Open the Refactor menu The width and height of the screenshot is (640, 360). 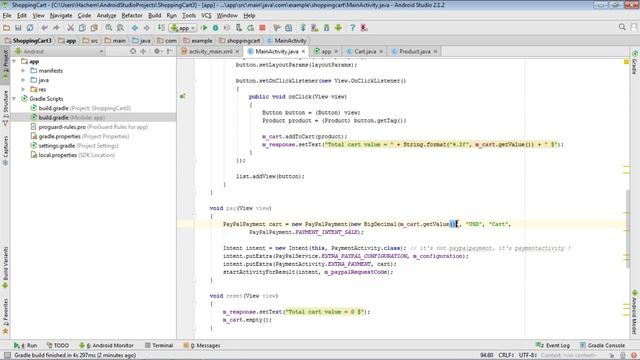pos(132,16)
